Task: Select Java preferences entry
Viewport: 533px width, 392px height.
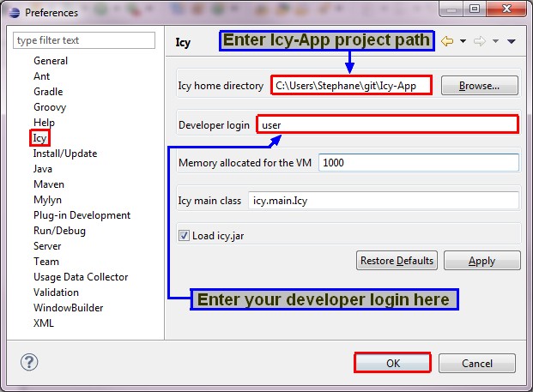Action: [x=43, y=169]
